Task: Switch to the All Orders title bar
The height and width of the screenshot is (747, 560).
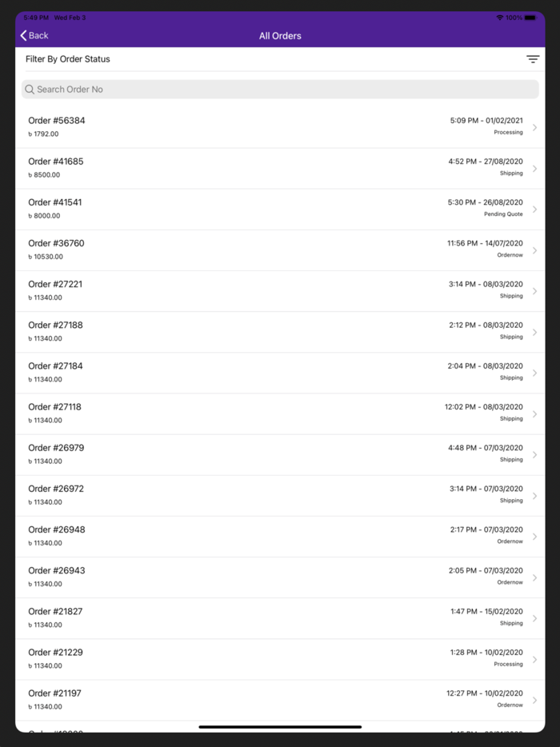Action: 280,35
